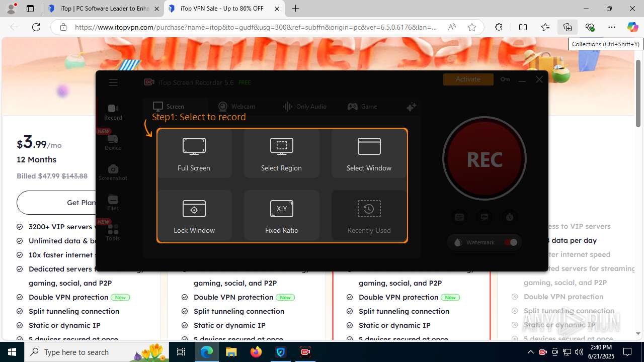644x362 pixels.
Task: Open the Copilot sidebar in Edge
Action: tap(632, 27)
